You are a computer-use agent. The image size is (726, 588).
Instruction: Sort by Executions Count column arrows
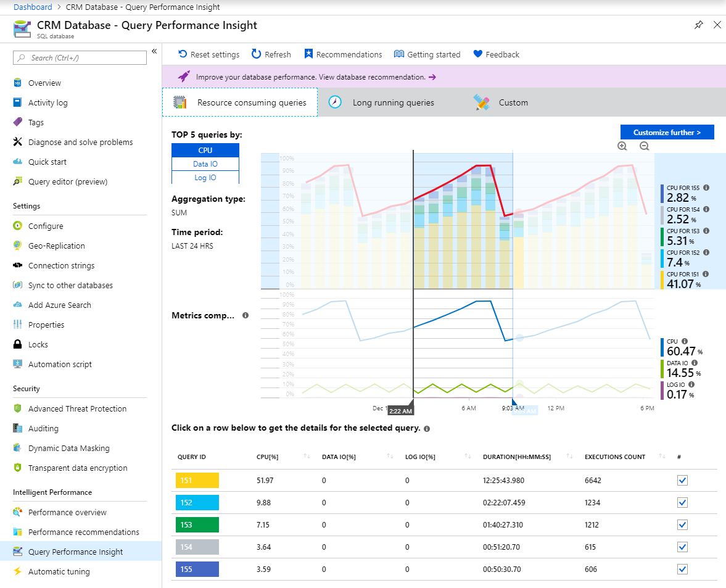(x=661, y=457)
